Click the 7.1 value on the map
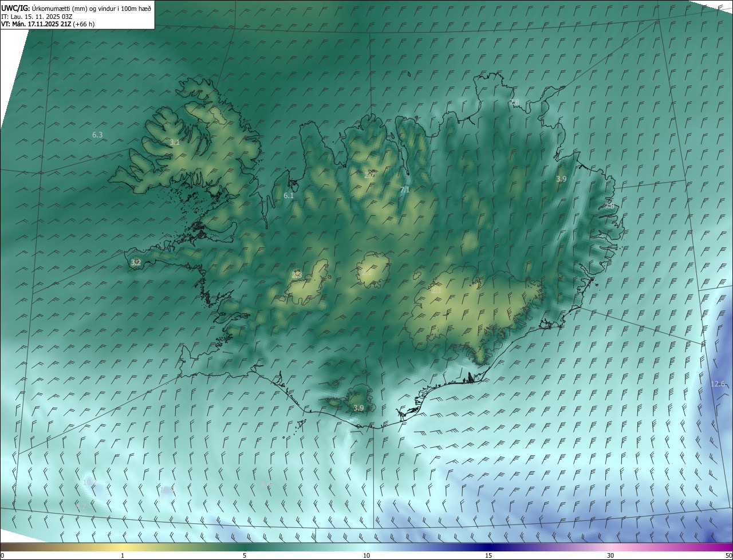This screenshot has height=560, width=733. [x=405, y=190]
